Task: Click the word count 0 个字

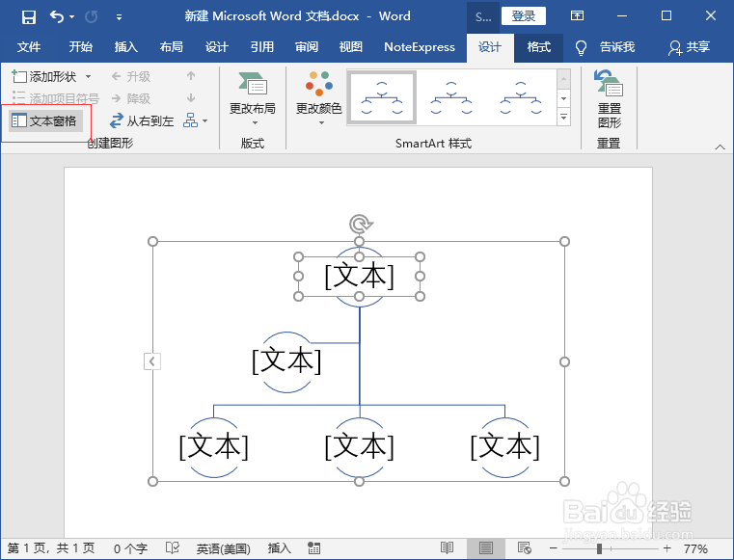Action: tap(130, 548)
